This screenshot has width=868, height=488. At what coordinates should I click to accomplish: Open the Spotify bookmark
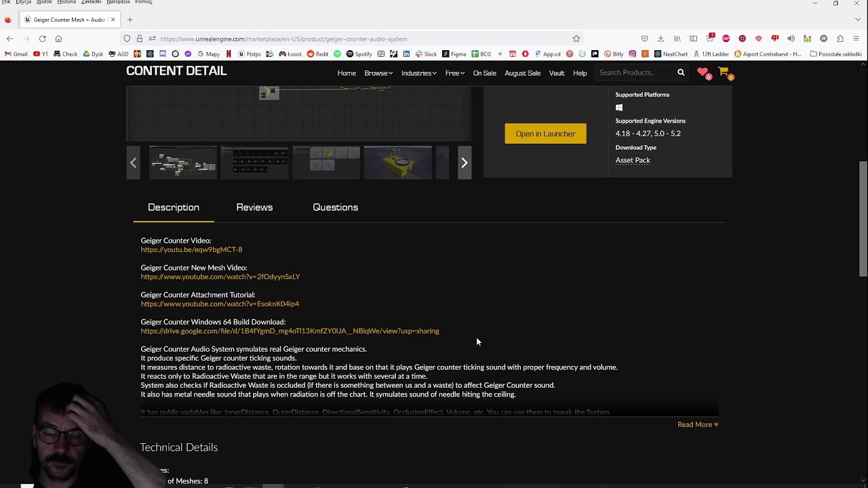click(x=359, y=54)
